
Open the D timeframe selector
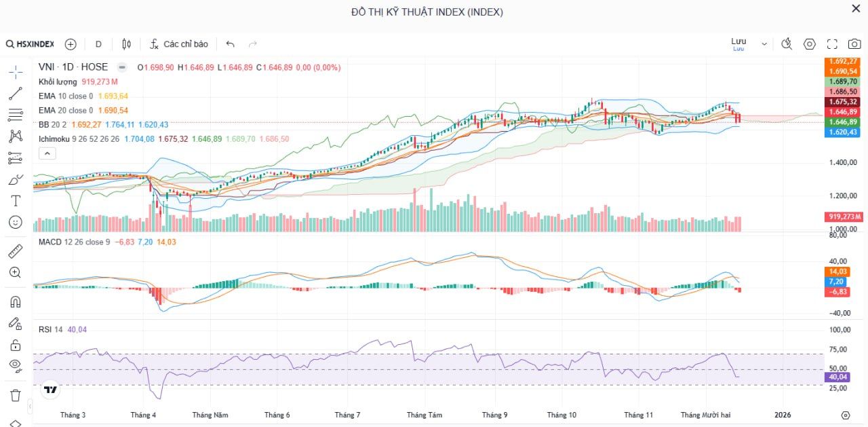point(98,43)
